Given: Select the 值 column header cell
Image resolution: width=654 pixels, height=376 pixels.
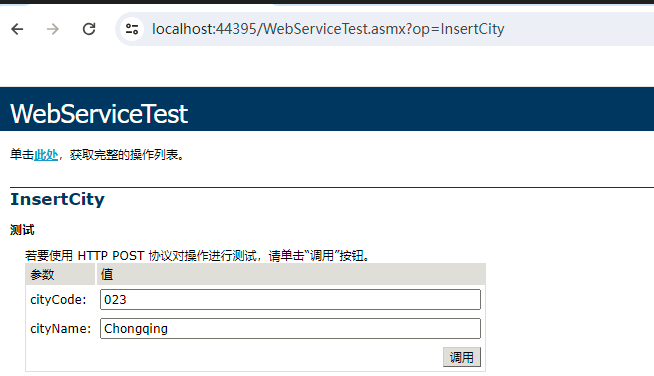Looking at the screenshot, I should pos(291,274).
